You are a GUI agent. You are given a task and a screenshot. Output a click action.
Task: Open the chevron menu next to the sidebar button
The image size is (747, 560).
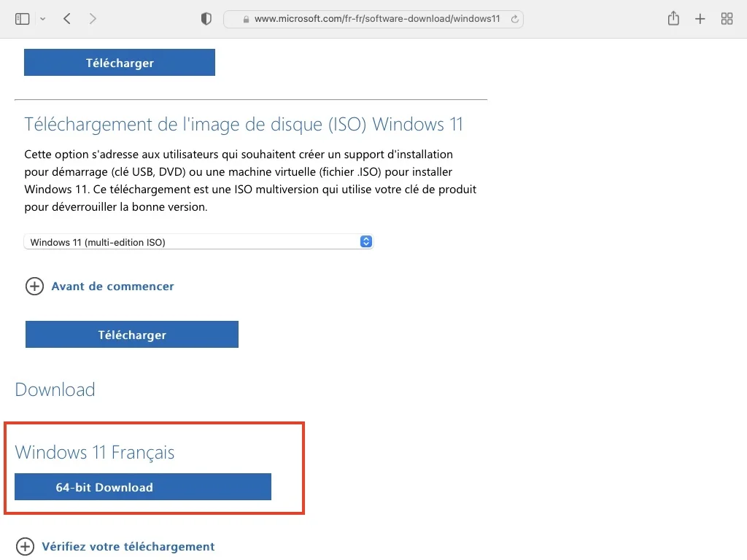[x=42, y=18]
